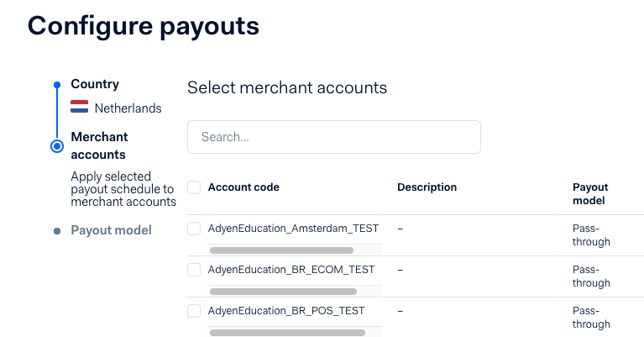Go to the Merchant accounts step
Image resolution: width=644 pixels, height=337 pixels.
pos(99,145)
